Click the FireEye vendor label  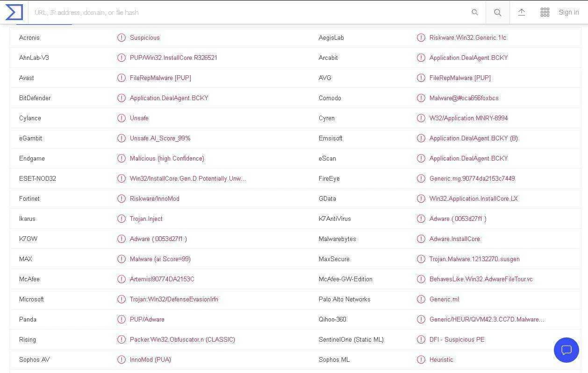pos(329,178)
